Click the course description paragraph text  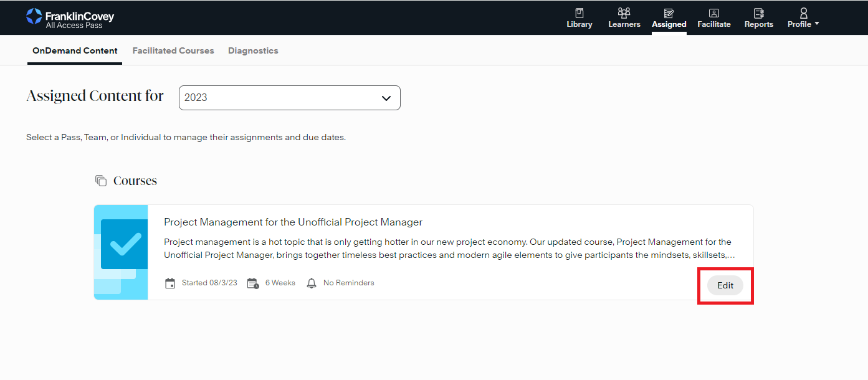pyautogui.click(x=447, y=248)
